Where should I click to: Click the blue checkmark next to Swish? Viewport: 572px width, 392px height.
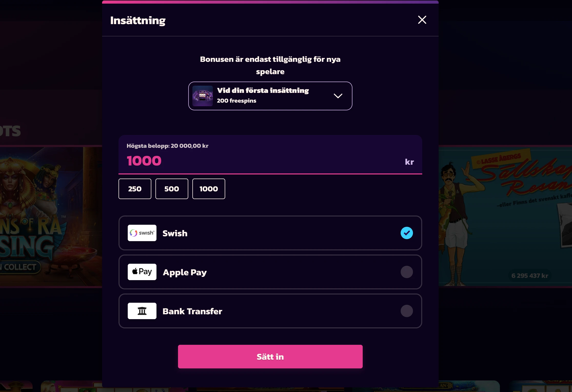click(x=407, y=233)
